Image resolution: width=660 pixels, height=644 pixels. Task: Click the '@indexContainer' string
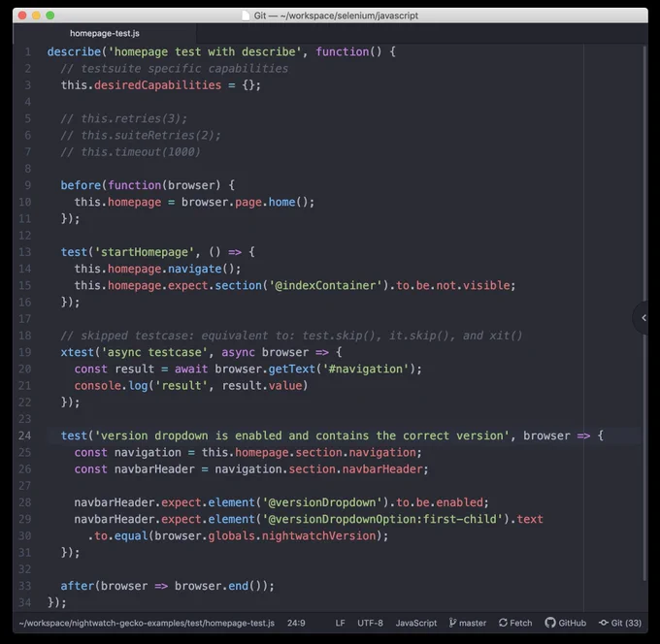[325, 285]
